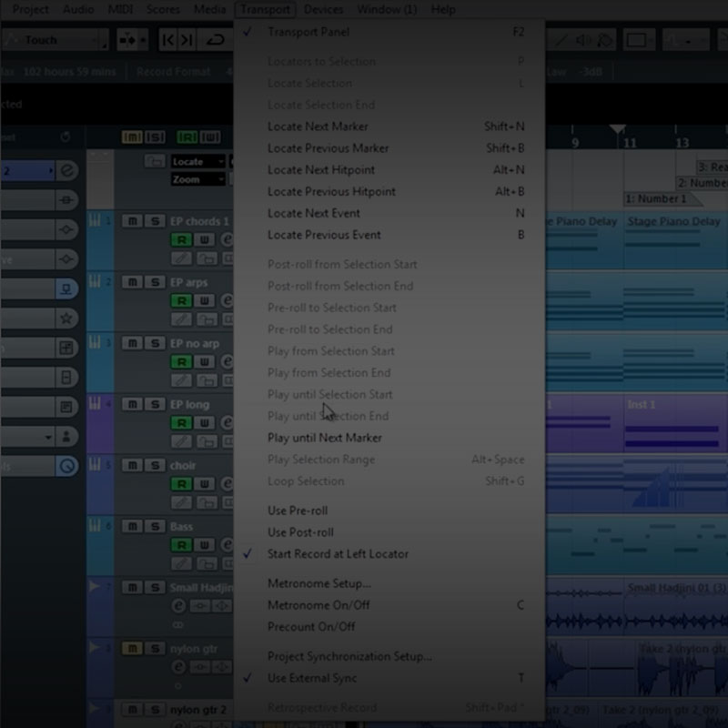Uncheck Start Record at Left Locator

[x=389, y=554]
